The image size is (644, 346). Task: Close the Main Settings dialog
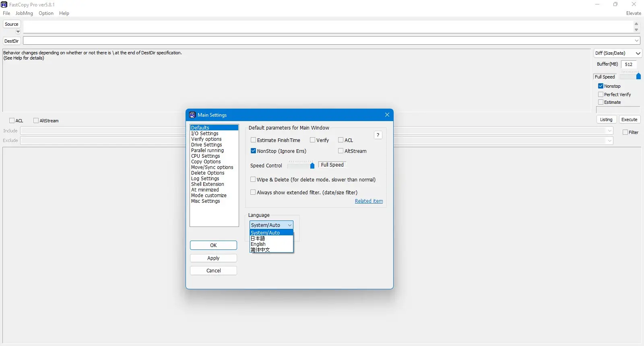click(387, 115)
